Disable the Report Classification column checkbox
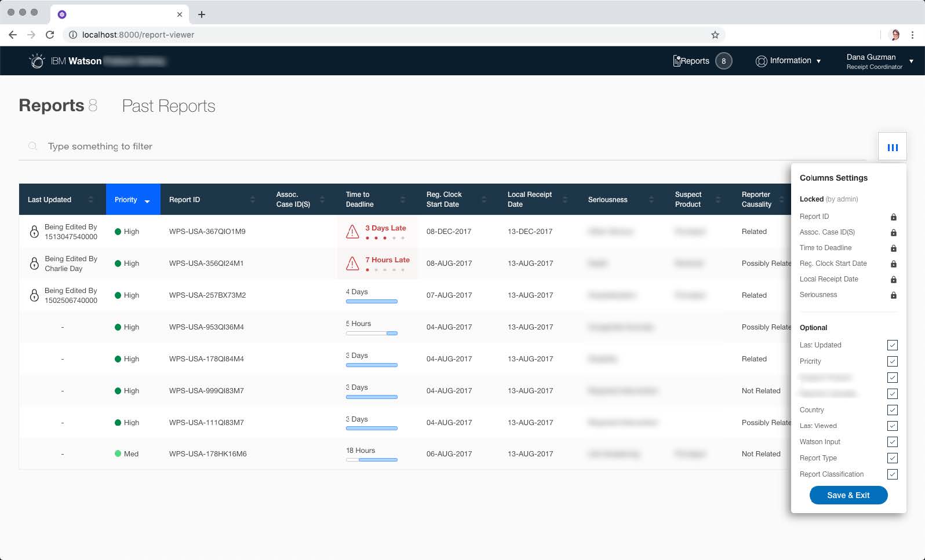This screenshot has height=560, width=925. point(892,474)
